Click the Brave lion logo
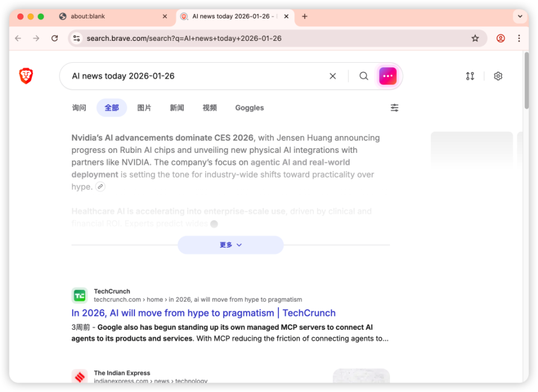Viewport: 538px width, 392px height. tap(26, 76)
